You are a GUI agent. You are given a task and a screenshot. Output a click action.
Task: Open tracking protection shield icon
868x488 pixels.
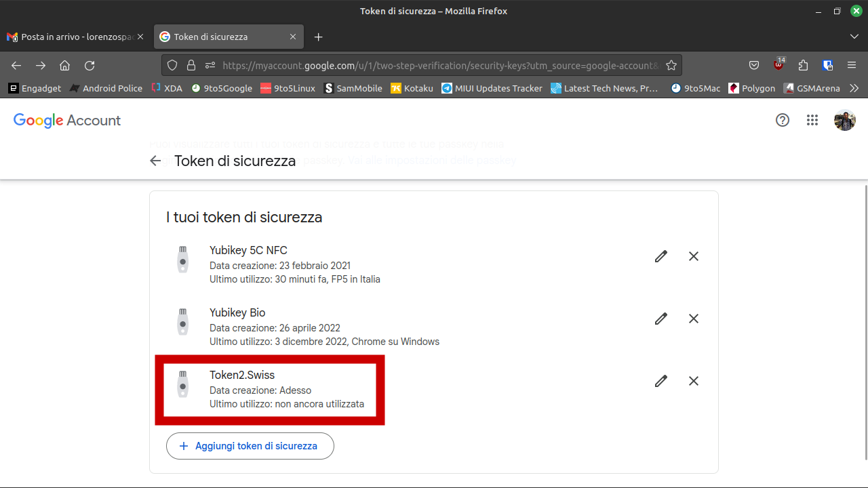tap(172, 65)
